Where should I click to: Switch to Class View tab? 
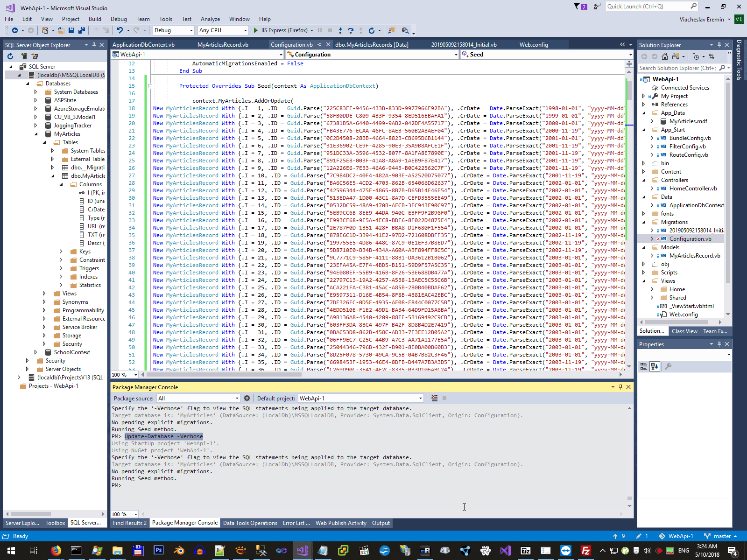(684, 331)
